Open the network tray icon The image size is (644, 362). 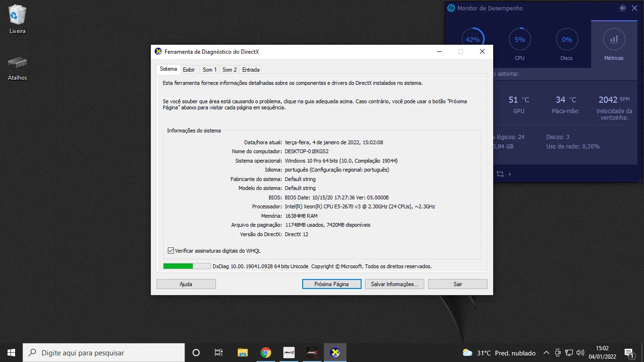tap(569, 353)
